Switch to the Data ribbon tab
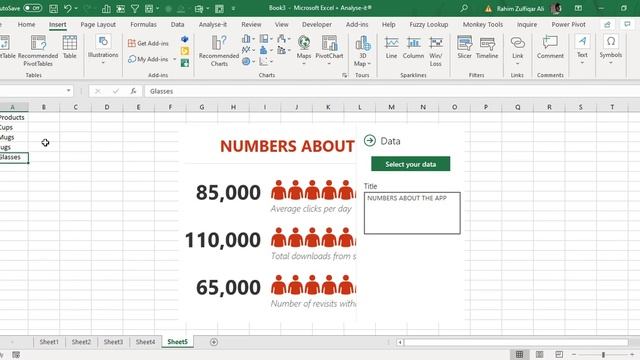 point(178,24)
